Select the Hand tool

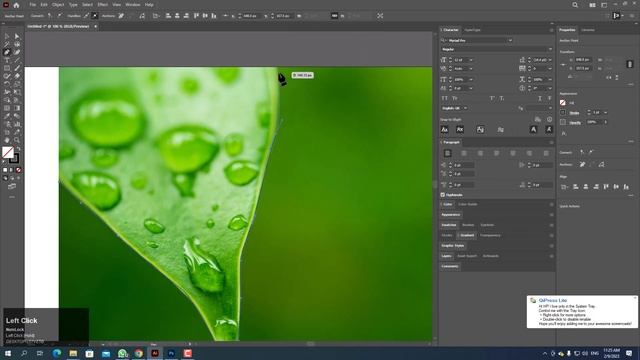[x=7, y=140]
